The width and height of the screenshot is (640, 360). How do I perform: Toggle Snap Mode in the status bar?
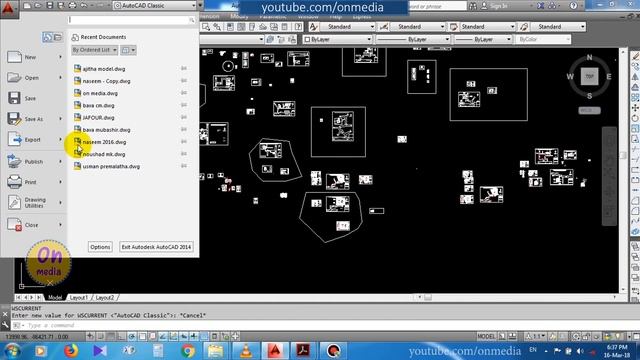[100, 336]
